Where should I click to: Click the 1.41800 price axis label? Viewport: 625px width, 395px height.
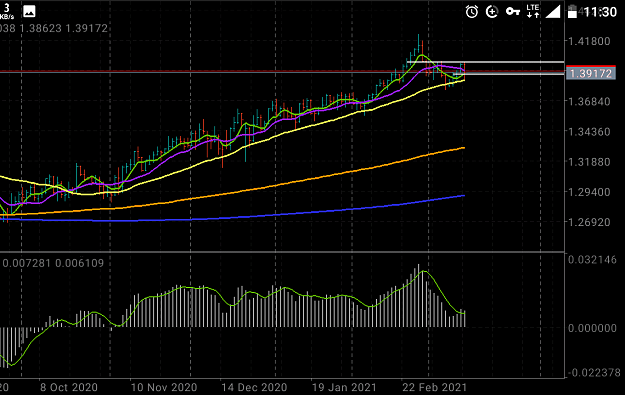click(589, 41)
